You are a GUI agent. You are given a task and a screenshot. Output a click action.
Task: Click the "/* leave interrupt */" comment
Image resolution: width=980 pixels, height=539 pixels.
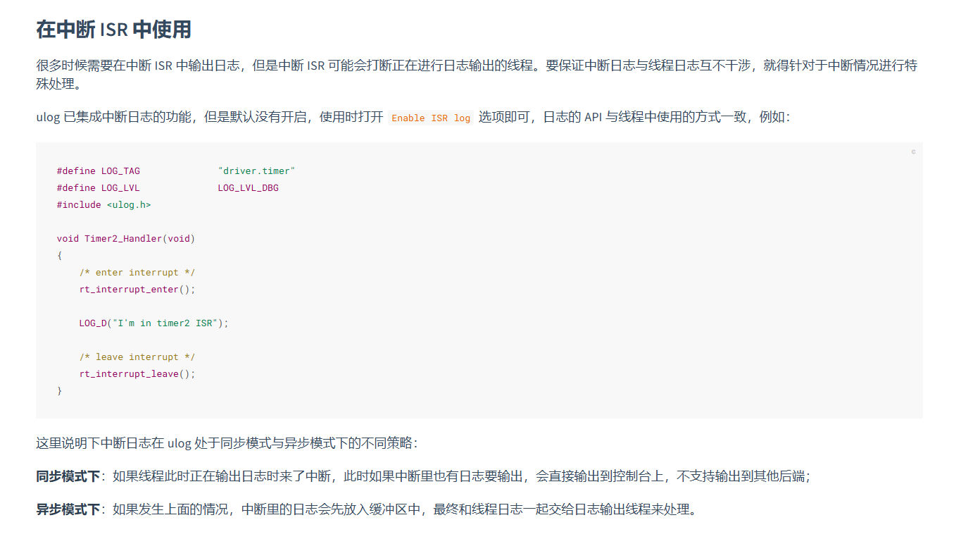pyautogui.click(x=137, y=357)
